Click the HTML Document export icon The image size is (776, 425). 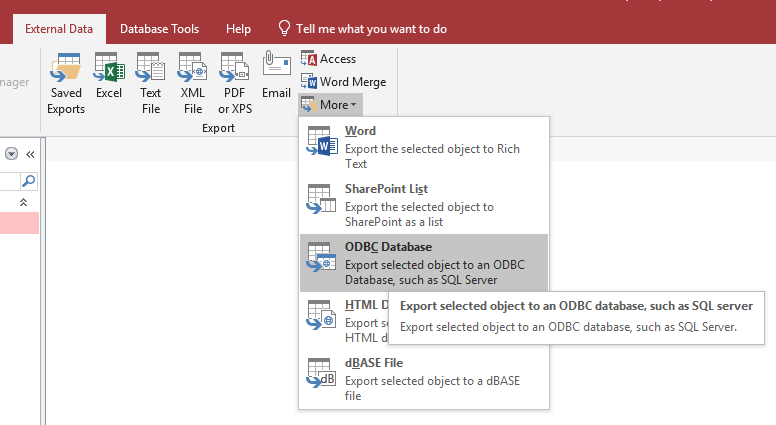tap(321, 315)
